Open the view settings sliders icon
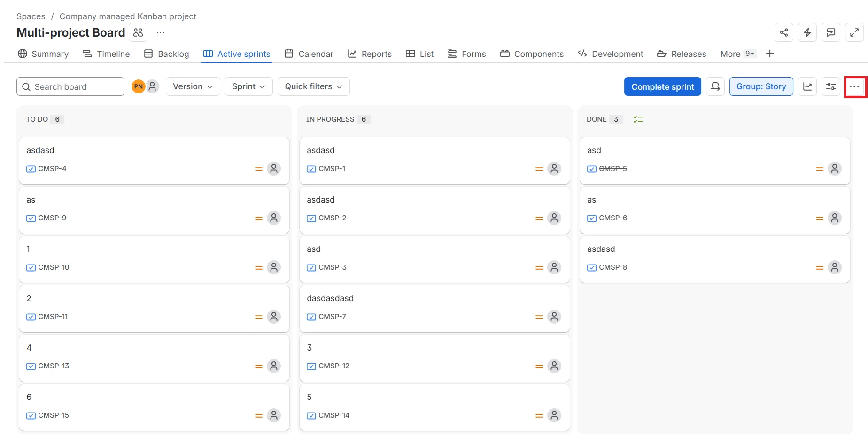Viewport: 868px width, 444px height. coord(831,86)
